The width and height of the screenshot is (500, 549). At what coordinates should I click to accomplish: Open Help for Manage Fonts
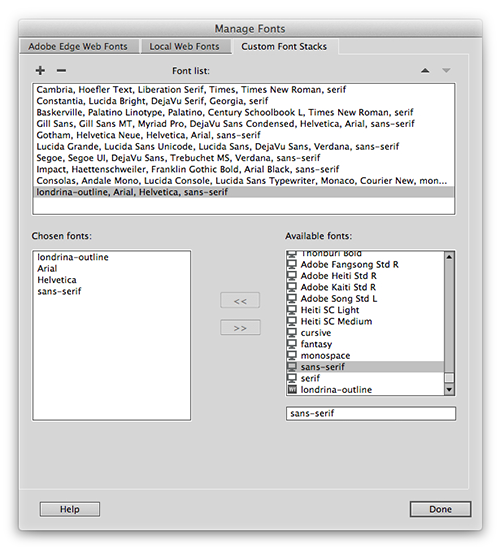[x=70, y=509]
